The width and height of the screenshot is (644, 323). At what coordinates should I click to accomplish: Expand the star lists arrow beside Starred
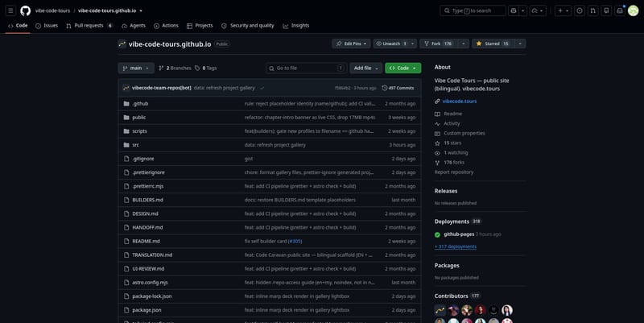click(x=520, y=43)
